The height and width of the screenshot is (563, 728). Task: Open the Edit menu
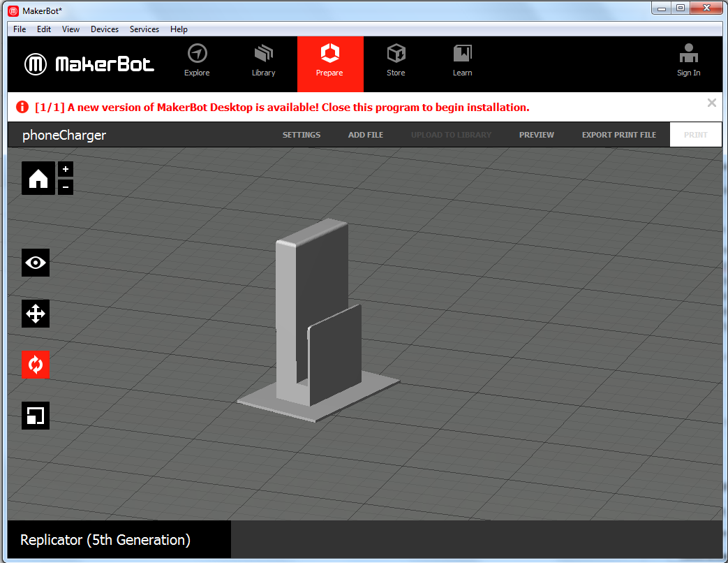pos(44,29)
